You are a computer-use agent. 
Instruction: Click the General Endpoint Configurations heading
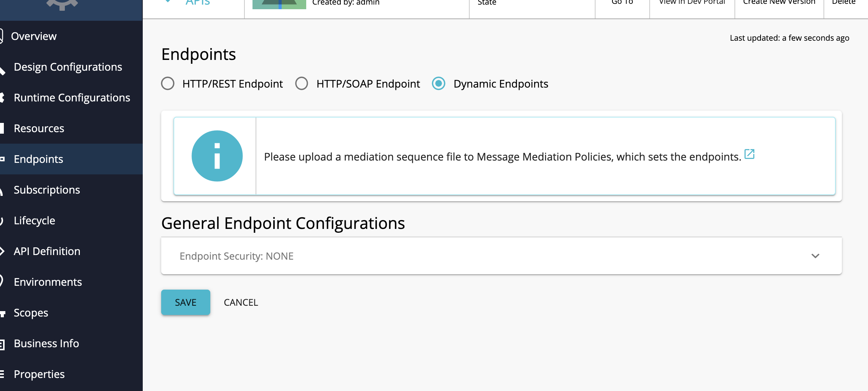(x=283, y=223)
